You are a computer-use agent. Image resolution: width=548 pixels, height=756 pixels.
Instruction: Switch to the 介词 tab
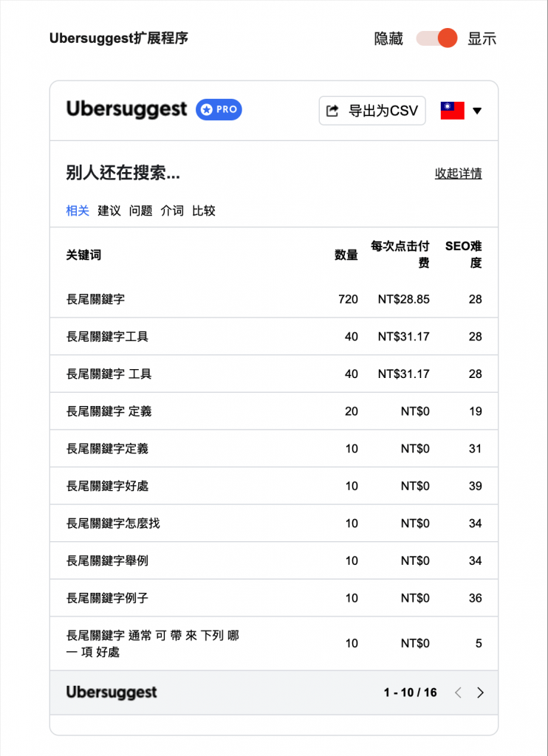[172, 210]
